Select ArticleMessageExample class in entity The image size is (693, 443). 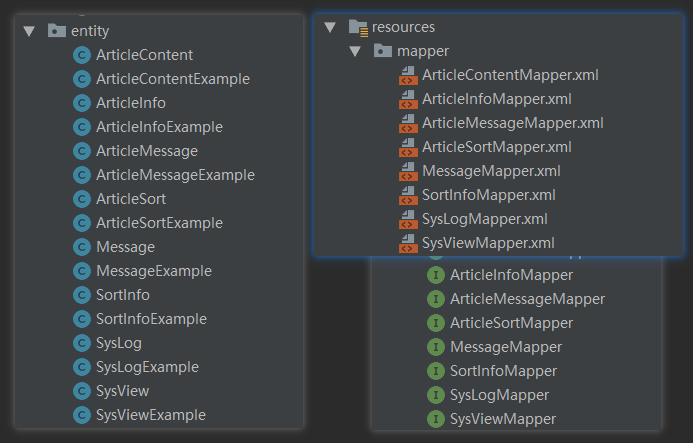point(175,175)
